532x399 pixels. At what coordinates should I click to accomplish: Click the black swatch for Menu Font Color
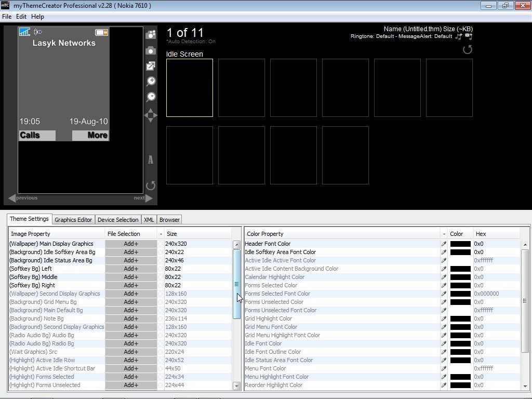click(459, 368)
